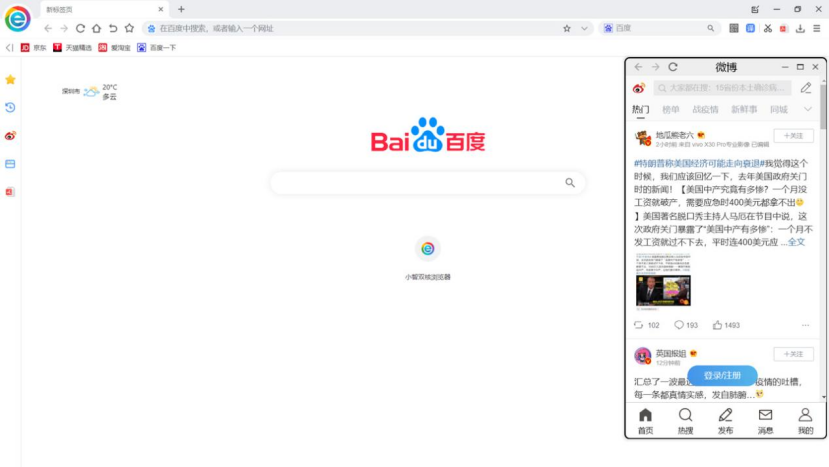Expand more Weibo channel tabs
Image resolution: width=829 pixels, height=467 pixels.
point(808,109)
